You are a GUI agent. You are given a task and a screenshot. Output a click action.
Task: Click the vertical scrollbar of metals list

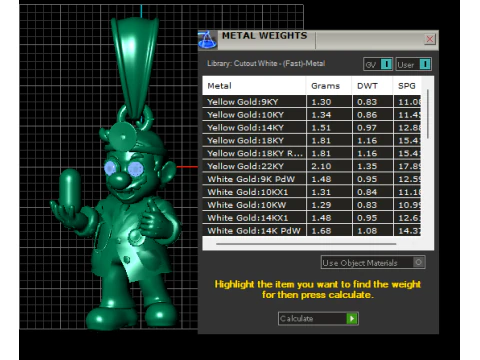pyautogui.click(x=428, y=114)
